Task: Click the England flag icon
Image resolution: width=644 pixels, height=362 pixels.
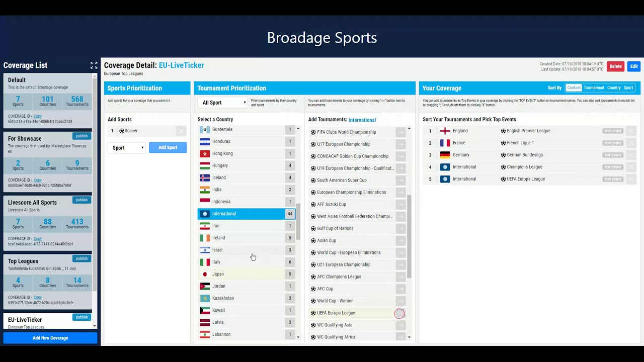Action: click(445, 131)
